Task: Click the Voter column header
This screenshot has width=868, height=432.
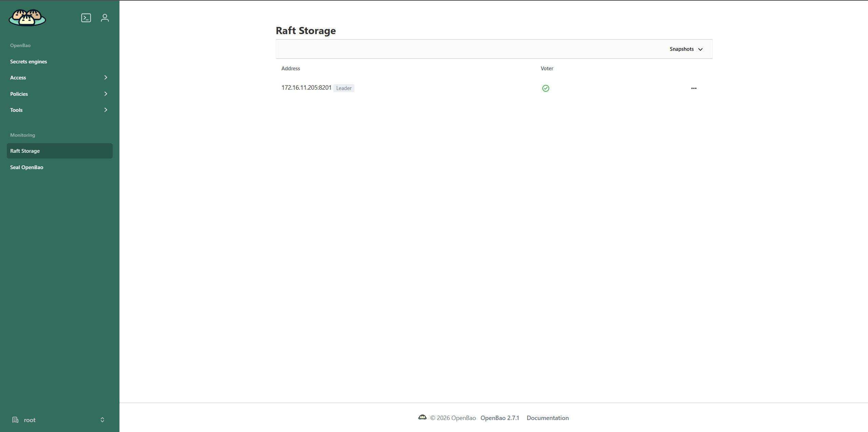Action: click(546, 69)
